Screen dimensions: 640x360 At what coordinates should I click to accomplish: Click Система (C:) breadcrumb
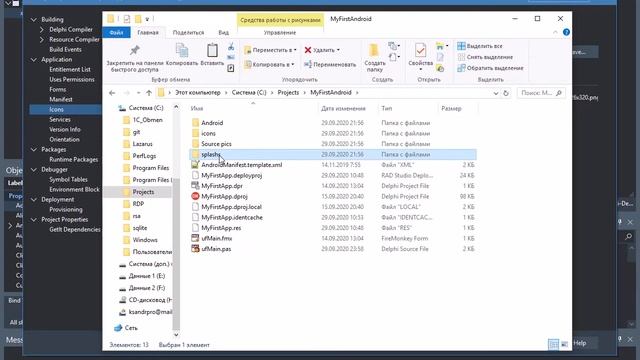[249, 93]
